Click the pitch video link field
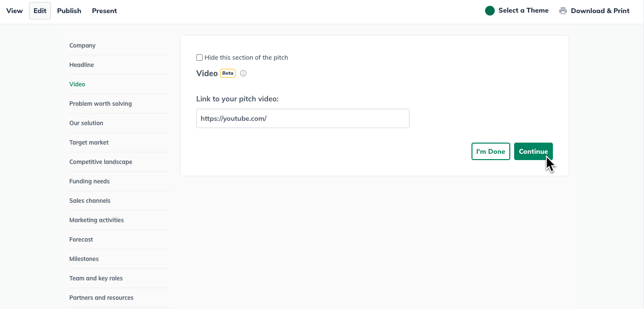Image resolution: width=644 pixels, height=309 pixels. [x=303, y=118]
